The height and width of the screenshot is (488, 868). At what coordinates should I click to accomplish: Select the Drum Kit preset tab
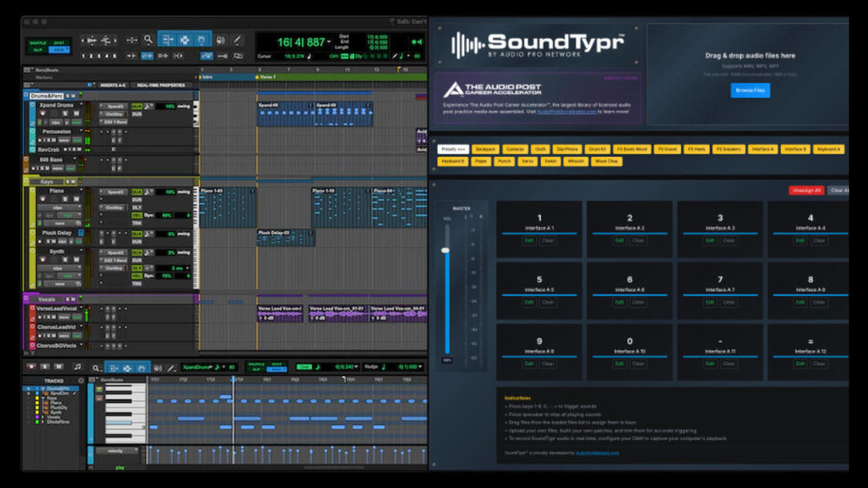[x=597, y=149]
